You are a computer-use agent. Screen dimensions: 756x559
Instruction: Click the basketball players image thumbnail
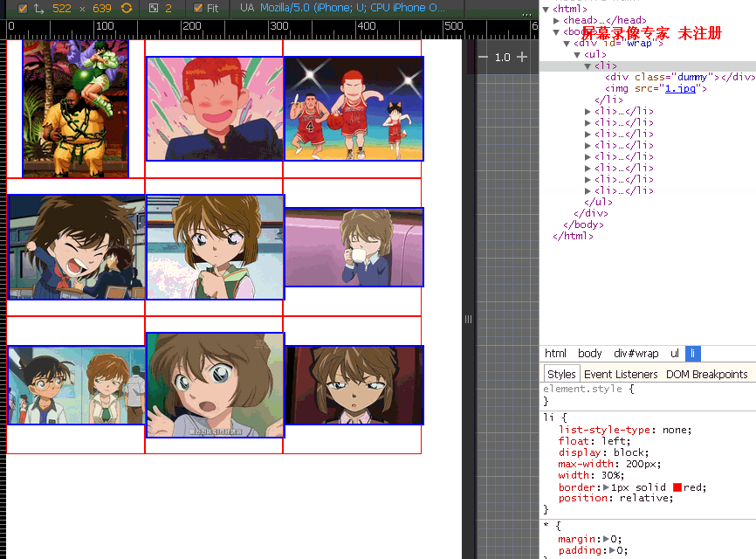[354, 109]
